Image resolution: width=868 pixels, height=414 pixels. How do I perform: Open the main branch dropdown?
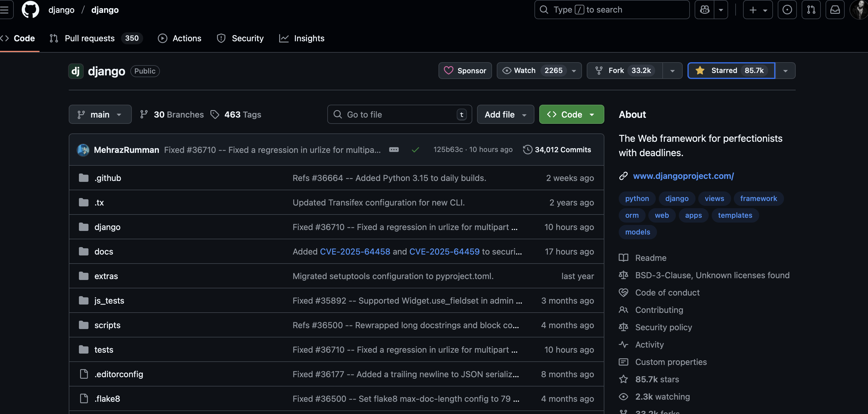point(100,115)
